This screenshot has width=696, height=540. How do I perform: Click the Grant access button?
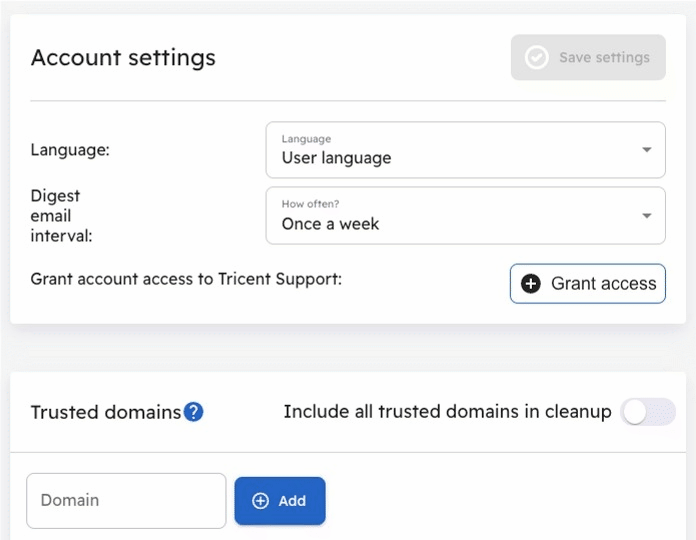click(x=588, y=284)
